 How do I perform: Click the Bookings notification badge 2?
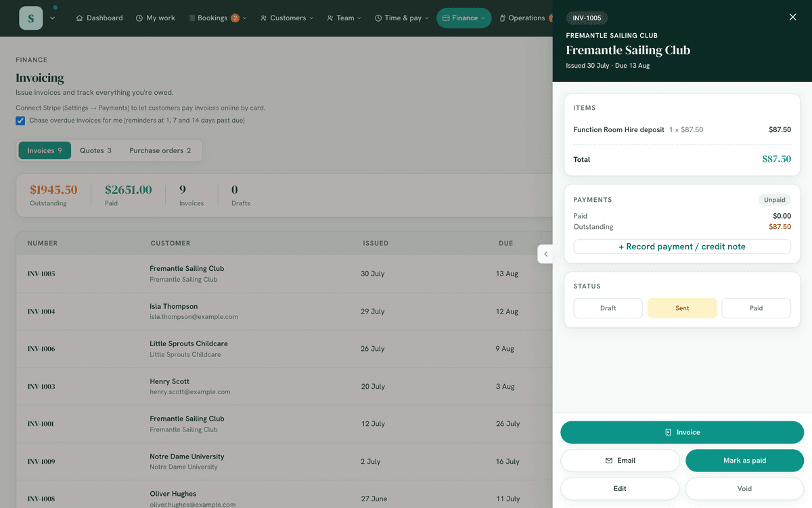(x=235, y=18)
